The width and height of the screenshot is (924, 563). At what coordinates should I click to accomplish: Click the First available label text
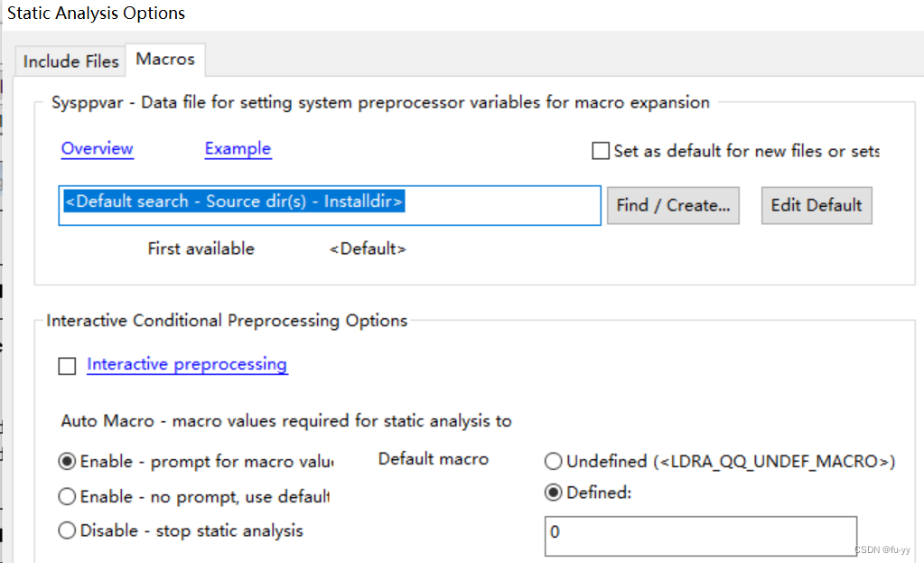pyautogui.click(x=201, y=249)
